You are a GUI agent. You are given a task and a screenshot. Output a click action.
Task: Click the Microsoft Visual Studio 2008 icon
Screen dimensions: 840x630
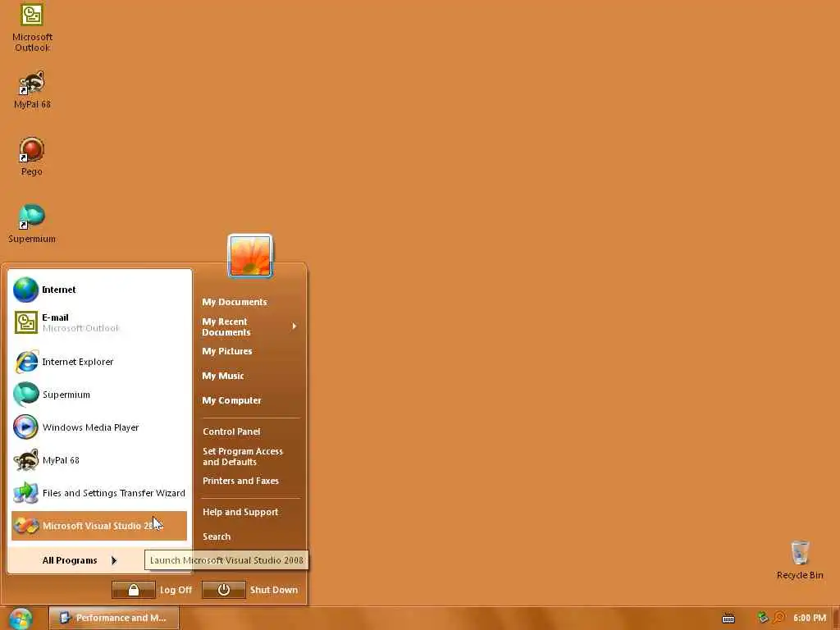click(x=25, y=526)
